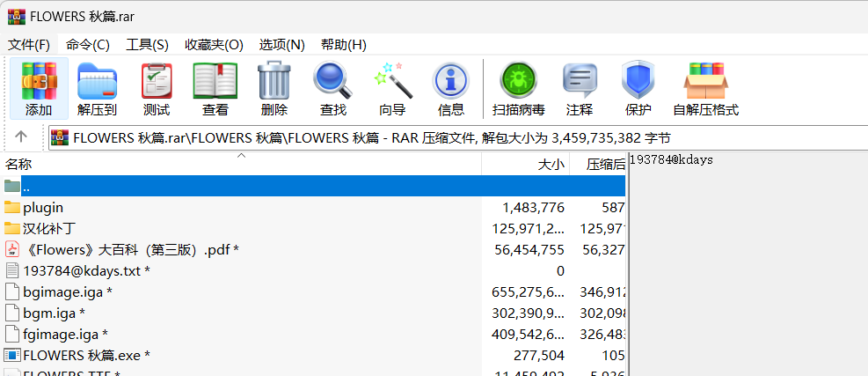Sort by the 名称 column header
Image resolution: width=868 pixels, height=376 pixels.
[x=18, y=165]
